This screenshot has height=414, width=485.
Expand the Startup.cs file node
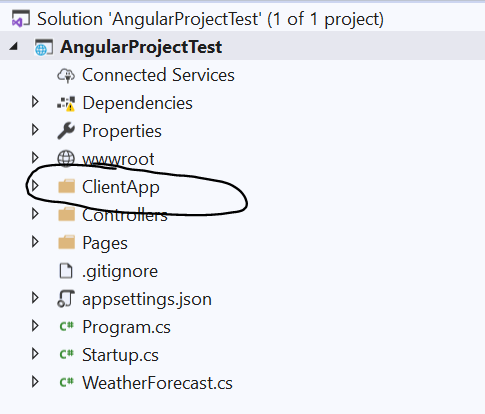pos(35,354)
